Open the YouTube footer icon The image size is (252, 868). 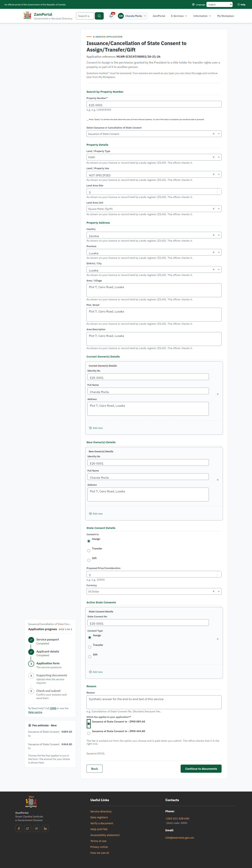point(36,828)
